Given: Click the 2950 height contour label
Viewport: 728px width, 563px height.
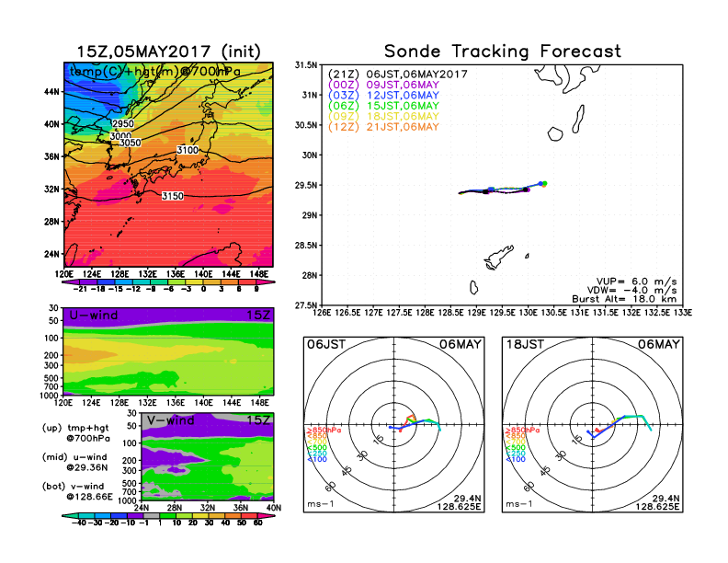Looking at the screenshot, I should (122, 123).
